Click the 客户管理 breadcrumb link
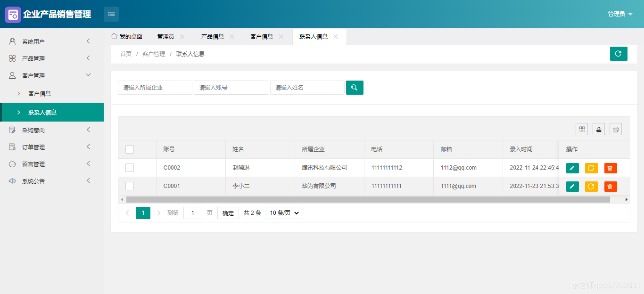This screenshot has width=644, height=294. [154, 54]
